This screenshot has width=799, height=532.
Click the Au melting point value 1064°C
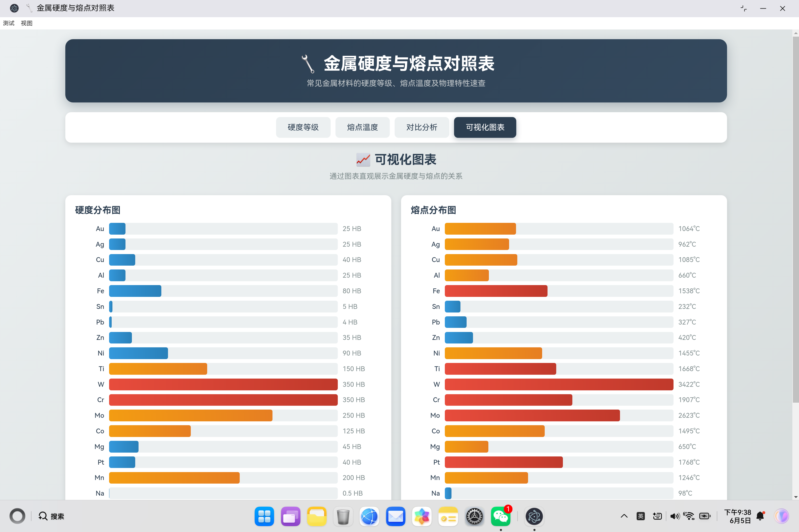click(x=689, y=229)
